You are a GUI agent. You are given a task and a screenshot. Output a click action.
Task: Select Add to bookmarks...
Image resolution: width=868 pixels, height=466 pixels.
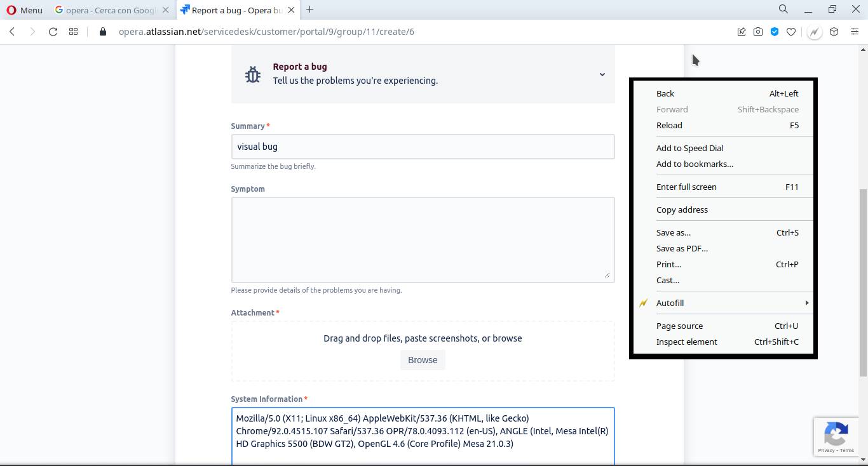[723, 164]
